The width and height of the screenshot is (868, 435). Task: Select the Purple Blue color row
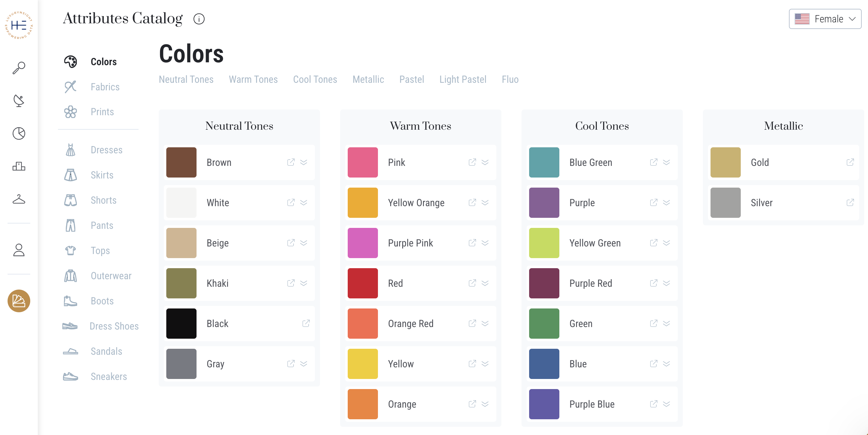pos(602,404)
